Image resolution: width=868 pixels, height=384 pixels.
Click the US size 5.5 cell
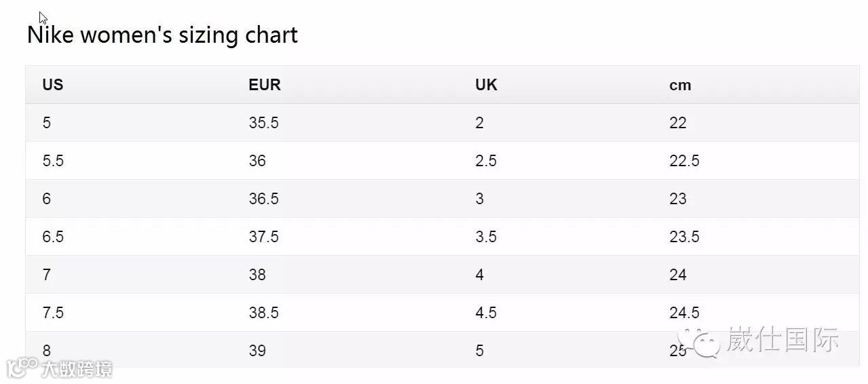click(x=53, y=161)
